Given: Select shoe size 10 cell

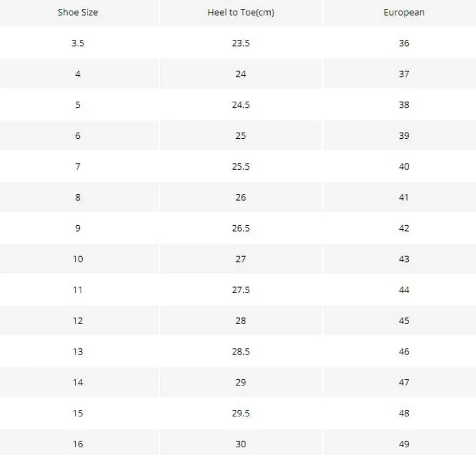Looking at the screenshot, I should pyautogui.click(x=78, y=259).
